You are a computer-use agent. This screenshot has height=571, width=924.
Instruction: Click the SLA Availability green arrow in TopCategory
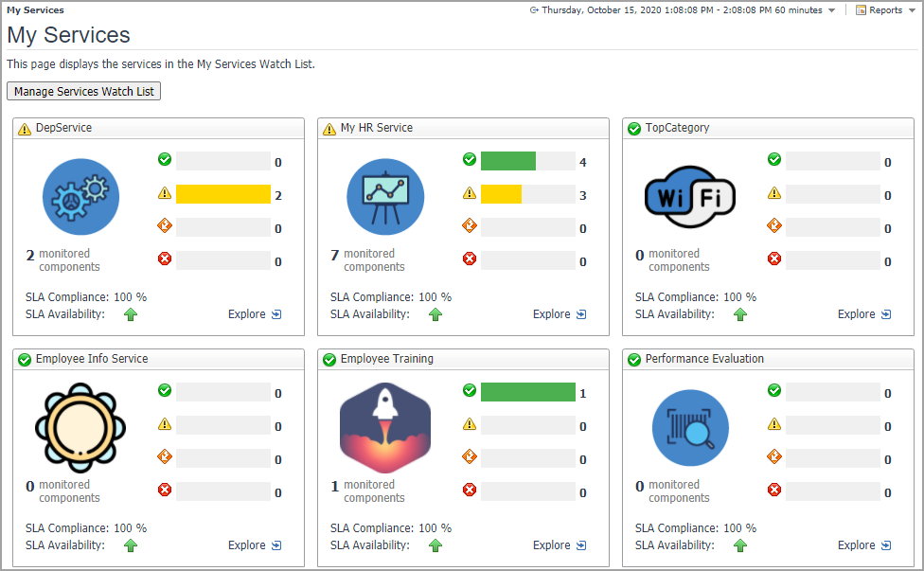[x=740, y=314]
